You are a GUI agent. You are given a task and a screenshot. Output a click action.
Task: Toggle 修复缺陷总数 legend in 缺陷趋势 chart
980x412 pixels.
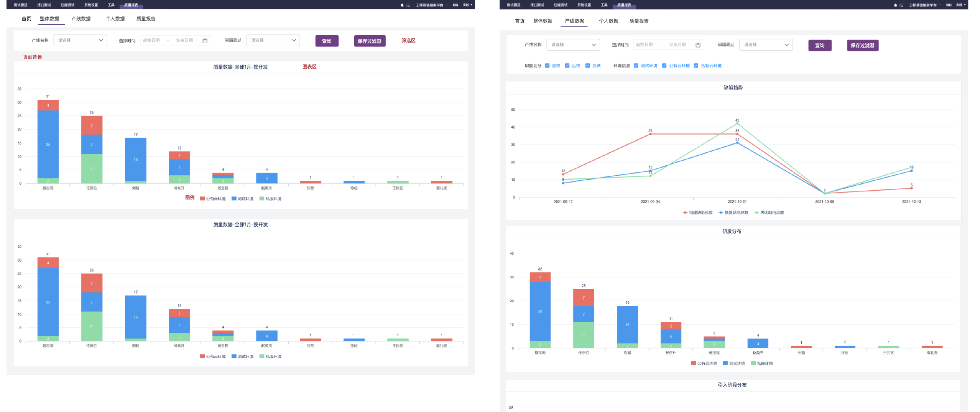(x=733, y=213)
